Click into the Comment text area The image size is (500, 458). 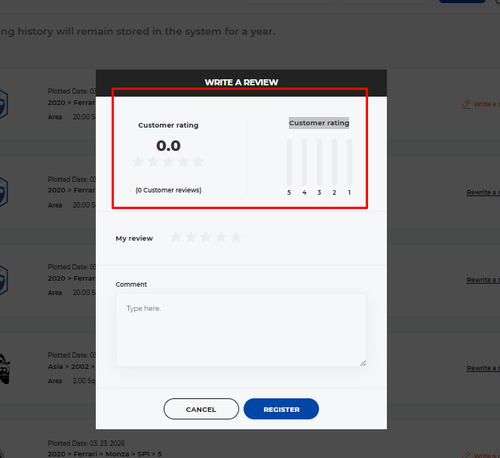click(241, 330)
